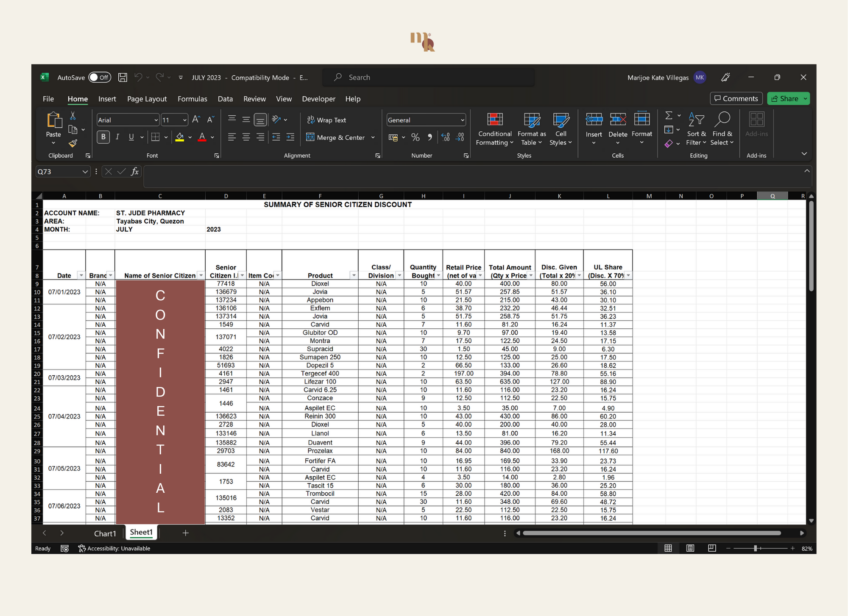Viewport: 848px width, 616px height.
Task: Toggle Bold formatting
Action: tap(103, 137)
